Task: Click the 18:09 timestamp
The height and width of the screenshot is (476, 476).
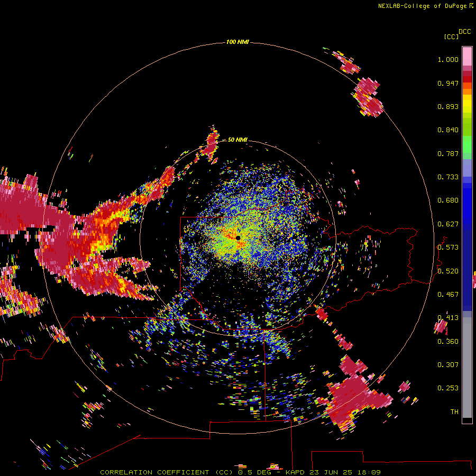Action: coord(369,472)
